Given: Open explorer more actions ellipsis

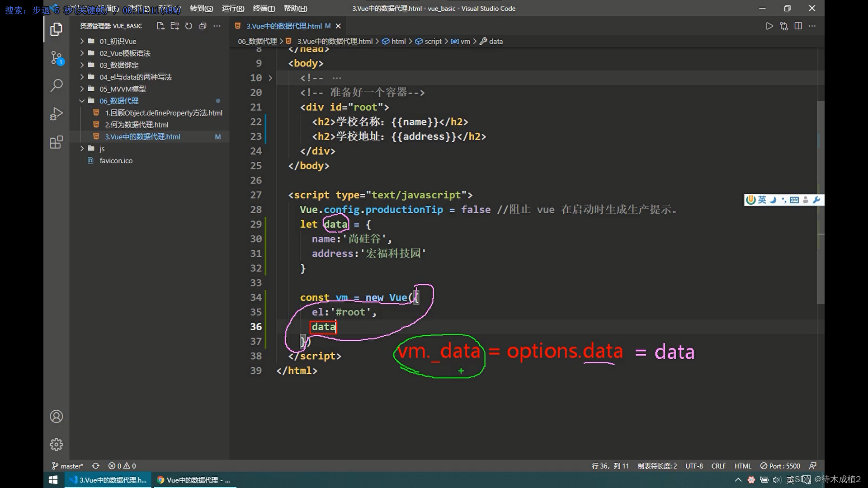Looking at the screenshot, I should (217, 26).
